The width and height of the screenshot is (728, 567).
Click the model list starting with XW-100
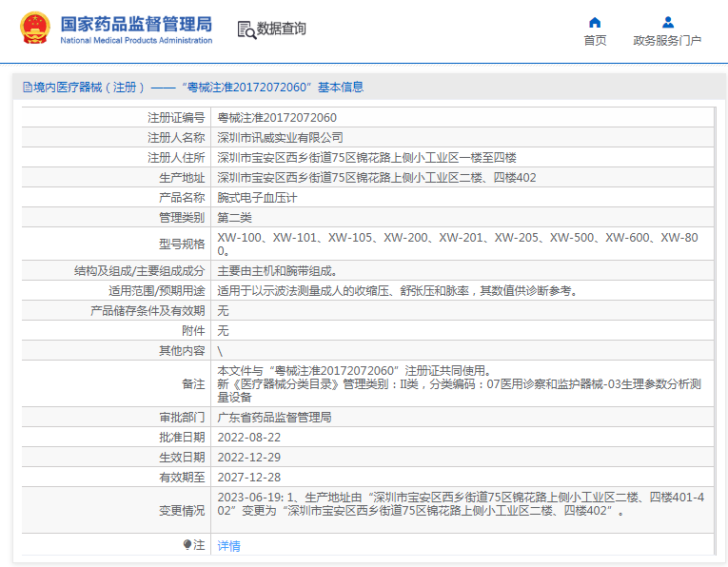[458, 244]
